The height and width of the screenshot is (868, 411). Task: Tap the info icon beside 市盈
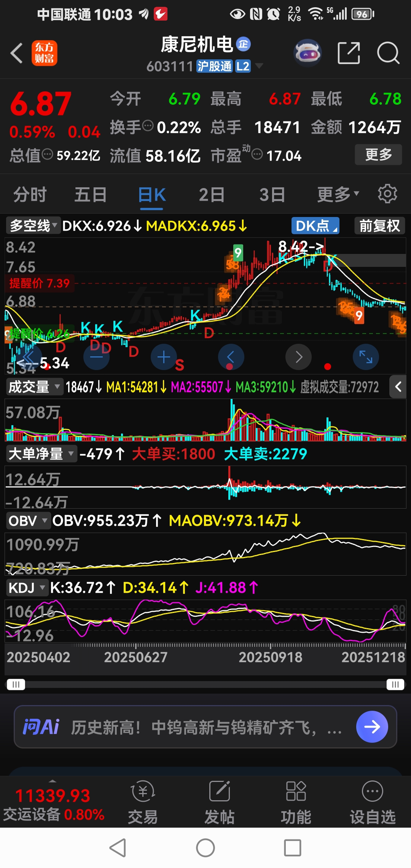tap(257, 154)
